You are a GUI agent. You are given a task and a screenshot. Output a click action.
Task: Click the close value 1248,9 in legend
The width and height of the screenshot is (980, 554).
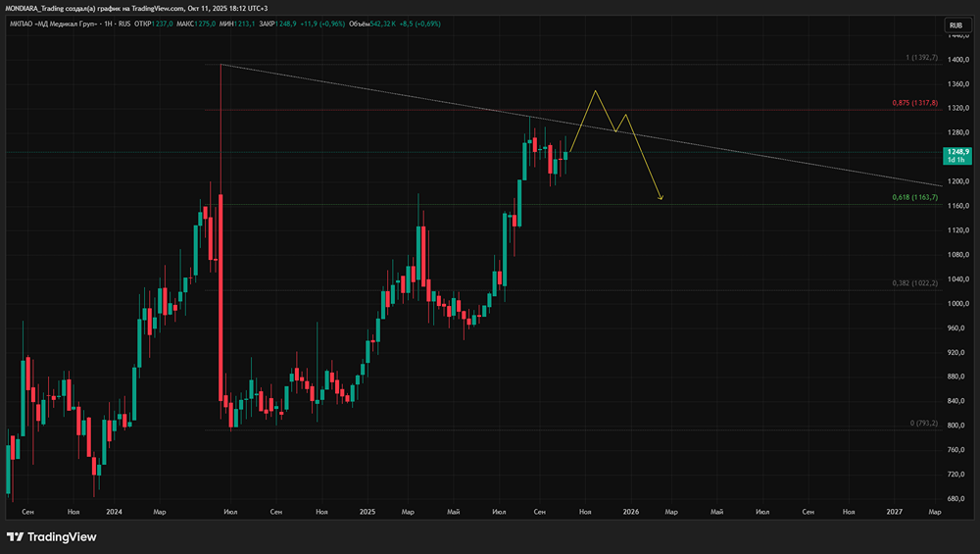pos(286,24)
